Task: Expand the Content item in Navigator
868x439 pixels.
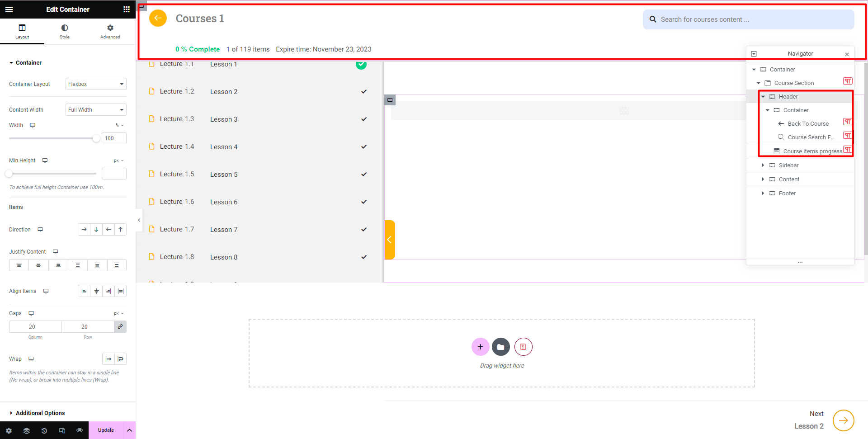Action: (x=763, y=179)
